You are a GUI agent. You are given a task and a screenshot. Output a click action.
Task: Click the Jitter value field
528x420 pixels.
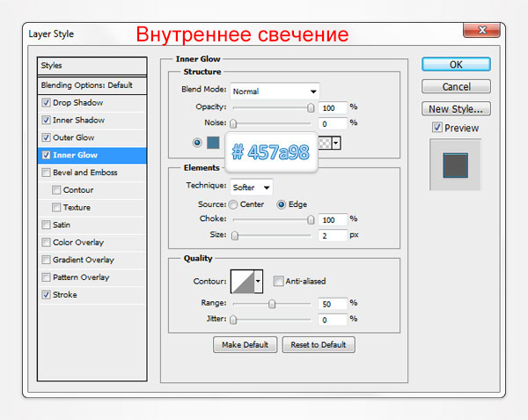333,320
